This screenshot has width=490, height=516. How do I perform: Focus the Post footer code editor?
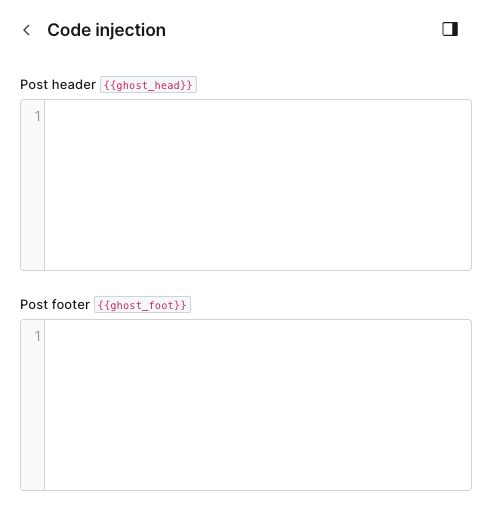[246, 405]
